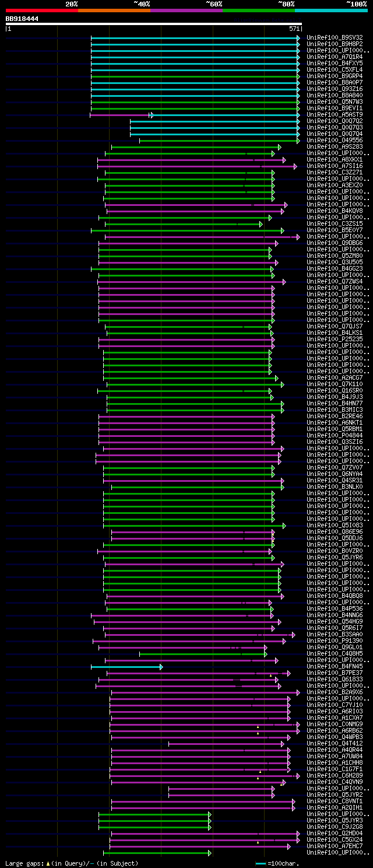Click the UniRef100_O49556 entry
This screenshot has width=373, height=868.
pyautogui.click(x=335, y=140)
